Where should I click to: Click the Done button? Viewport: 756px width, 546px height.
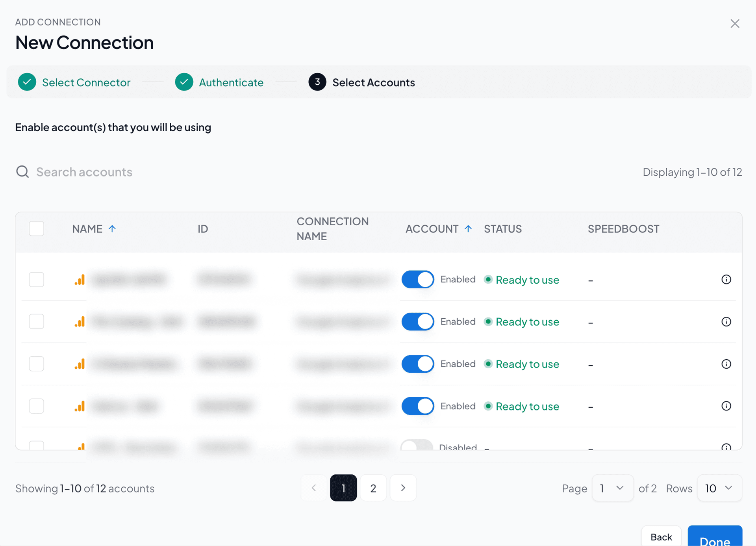715,537
